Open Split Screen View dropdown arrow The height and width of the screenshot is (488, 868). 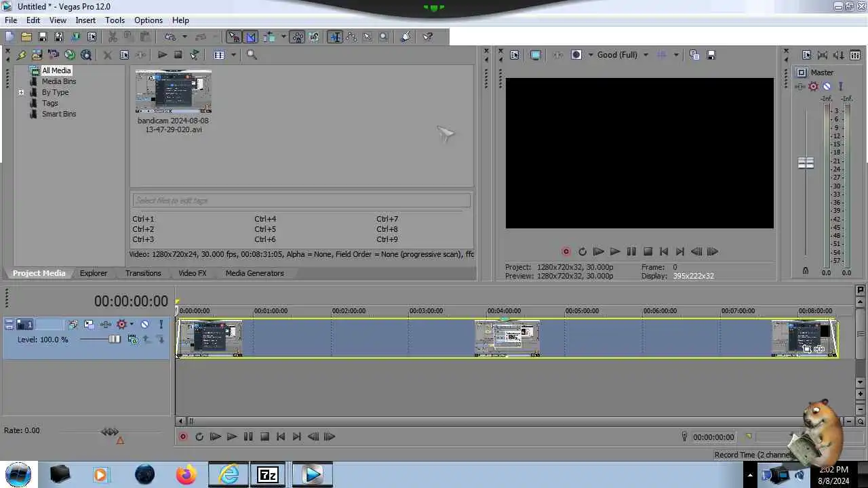(591, 55)
